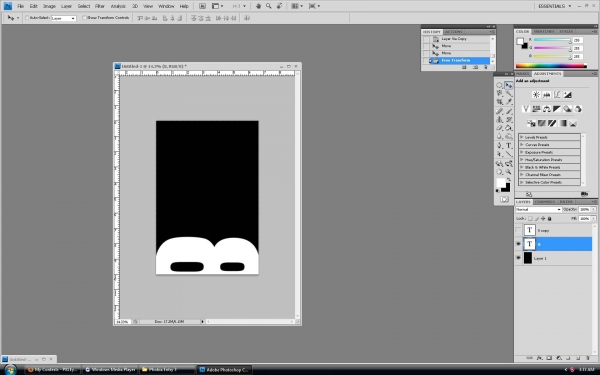This screenshot has height=375, width=600.
Task: Add a Gradient Map adjustment
Action: (562, 123)
